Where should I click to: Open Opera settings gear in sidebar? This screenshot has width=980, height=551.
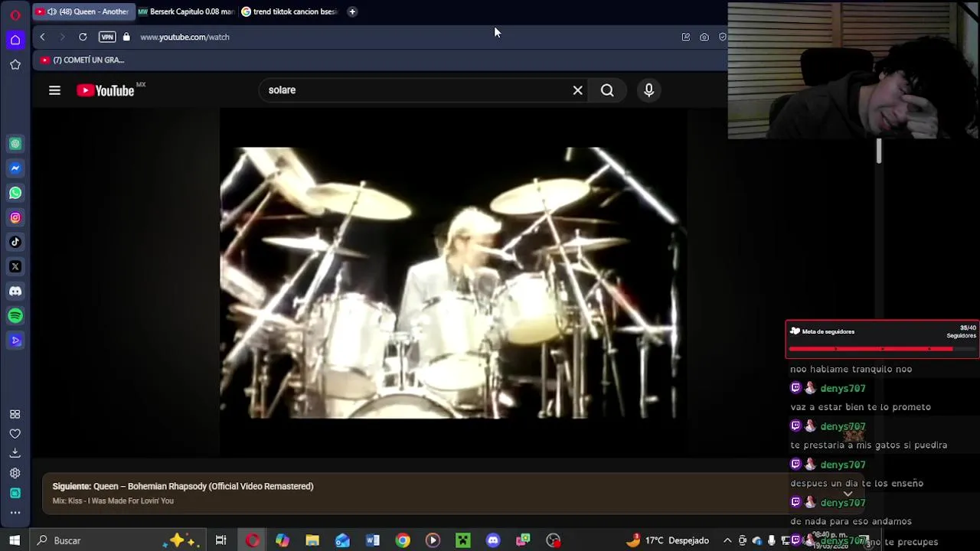coord(15,473)
